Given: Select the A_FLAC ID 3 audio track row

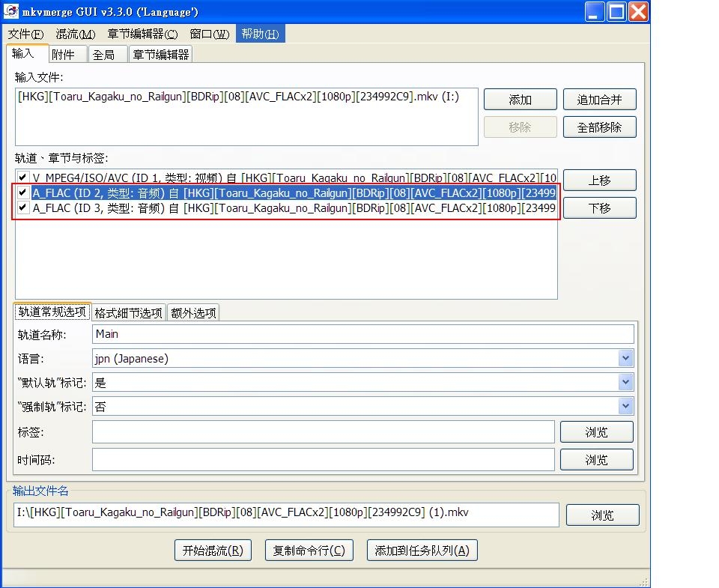Looking at the screenshot, I should [294, 207].
